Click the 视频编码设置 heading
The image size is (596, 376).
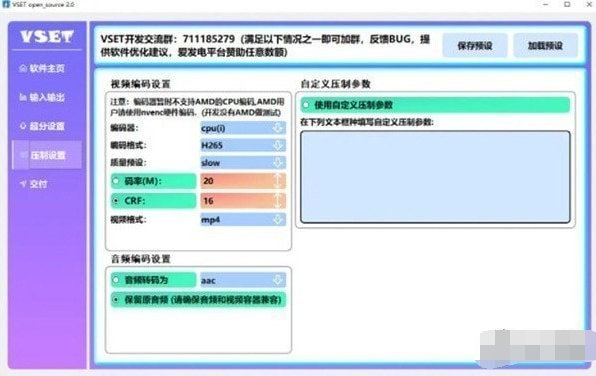tap(140, 84)
